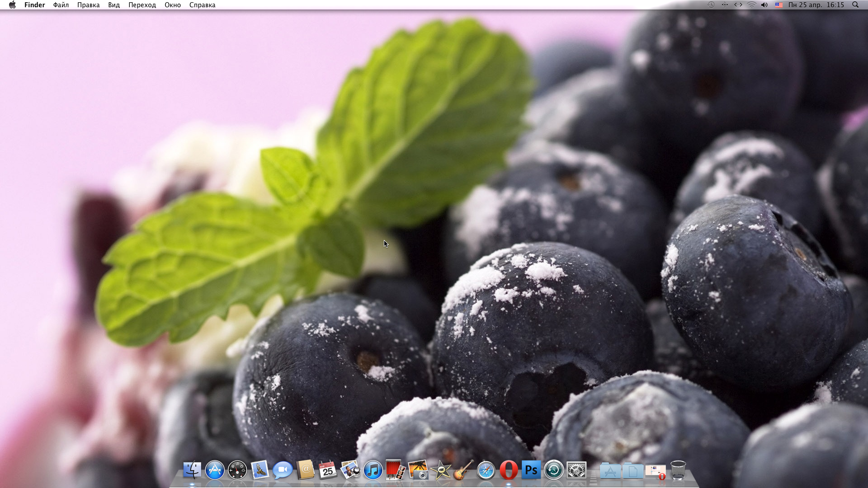
Task: Open the Documents folder stack
Action: 633,470
